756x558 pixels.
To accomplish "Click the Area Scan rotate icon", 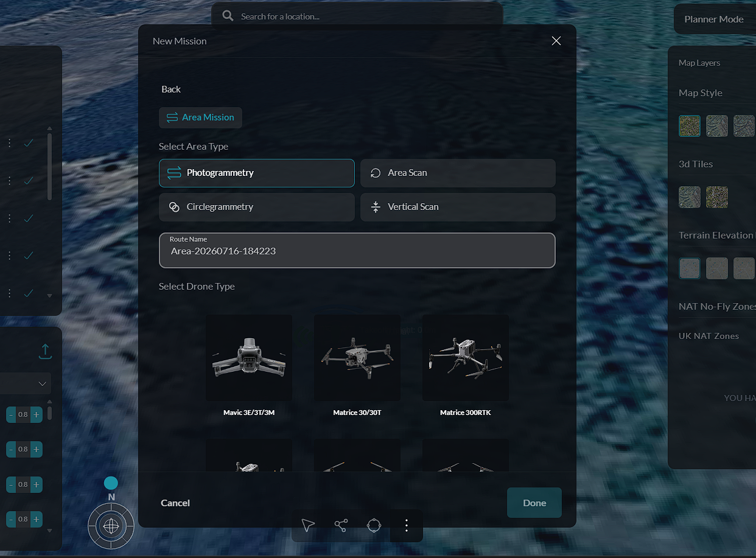I will (x=376, y=173).
